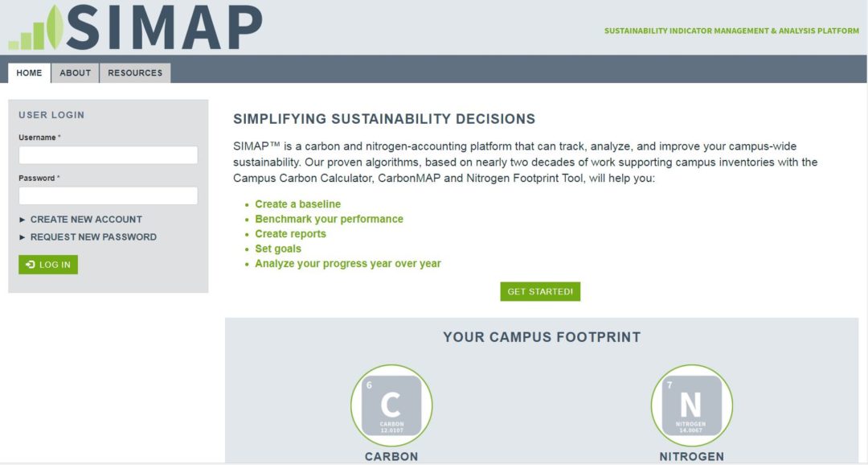868x465 pixels.
Task: Click the Carbon label under the icon
Action: (391, 457)
